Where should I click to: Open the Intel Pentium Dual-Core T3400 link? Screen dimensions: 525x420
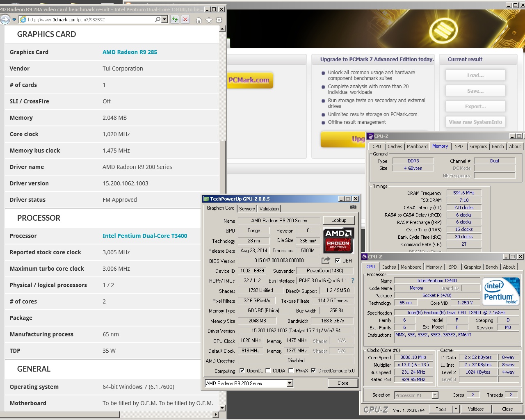(x=145, y=236)
